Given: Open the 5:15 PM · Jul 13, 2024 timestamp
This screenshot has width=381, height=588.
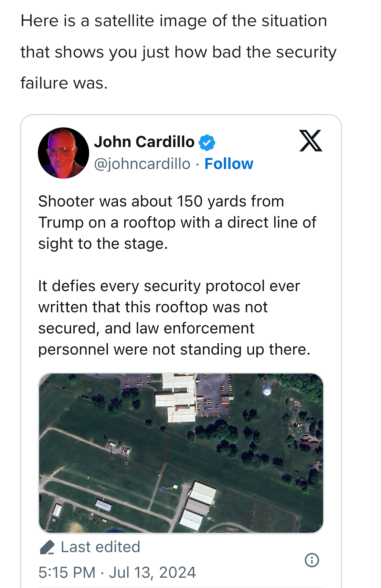Looking at the screenshot, I should pyautogui.click(x=117, y=572).
